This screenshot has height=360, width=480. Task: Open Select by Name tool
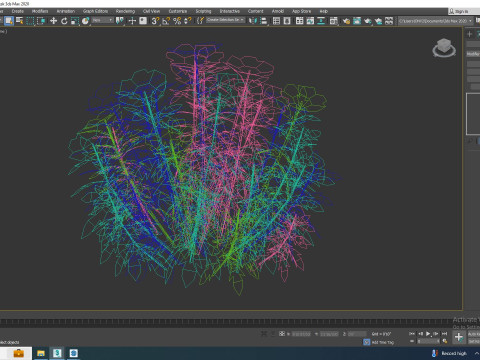pyautogui.click(x=20, y=21)
